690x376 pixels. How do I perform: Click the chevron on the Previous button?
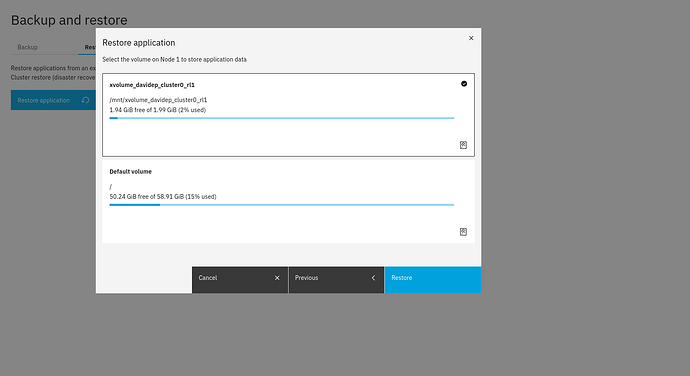[x=373, y=278]
